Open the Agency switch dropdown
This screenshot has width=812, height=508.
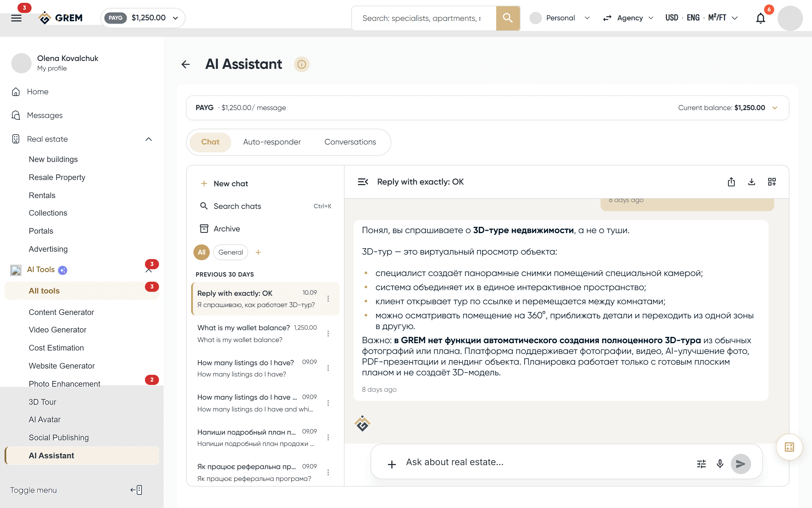(x=628, y=18)
